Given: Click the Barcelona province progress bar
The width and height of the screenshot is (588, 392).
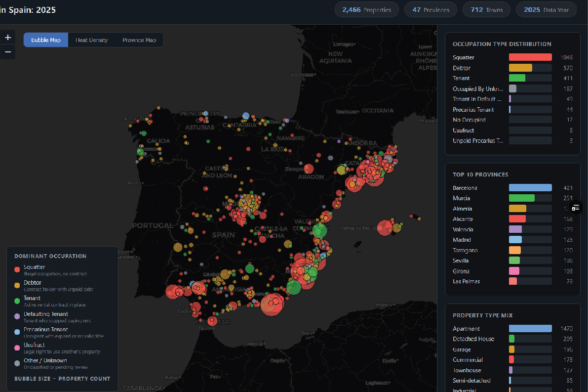Looking at the screenshot, I should pos(530,187).
